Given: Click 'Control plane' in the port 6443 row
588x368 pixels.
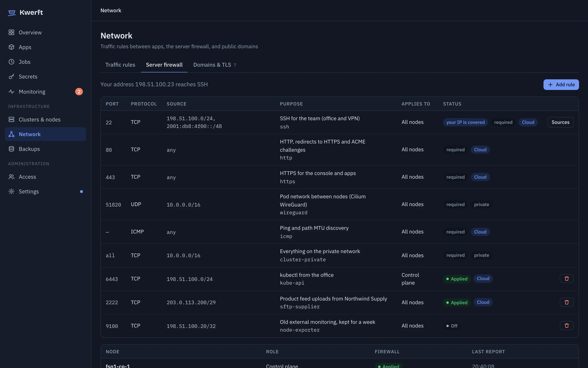Looking at the screenshot, I should click(410, 279).
